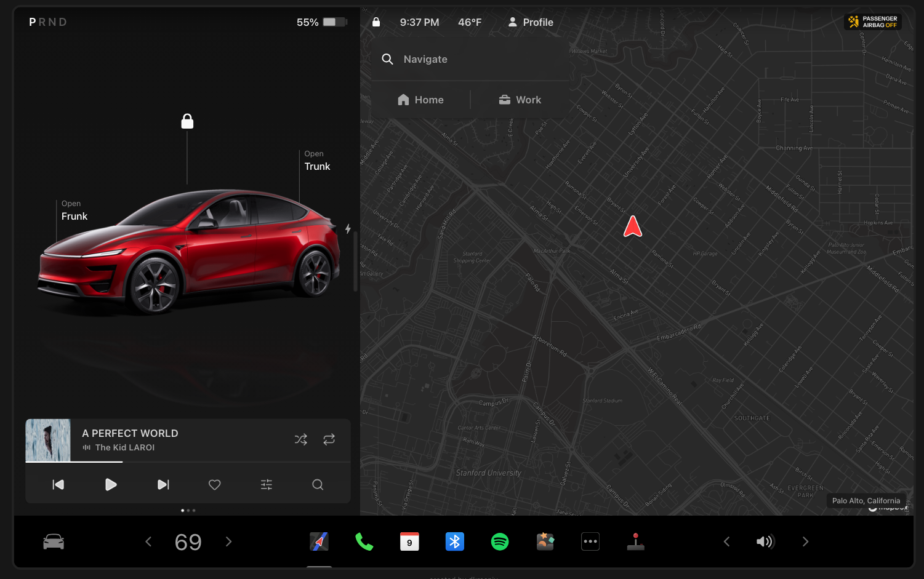Toggle shuffle for the current song
Screen dimensions: 924x579
tap(300, 439)
